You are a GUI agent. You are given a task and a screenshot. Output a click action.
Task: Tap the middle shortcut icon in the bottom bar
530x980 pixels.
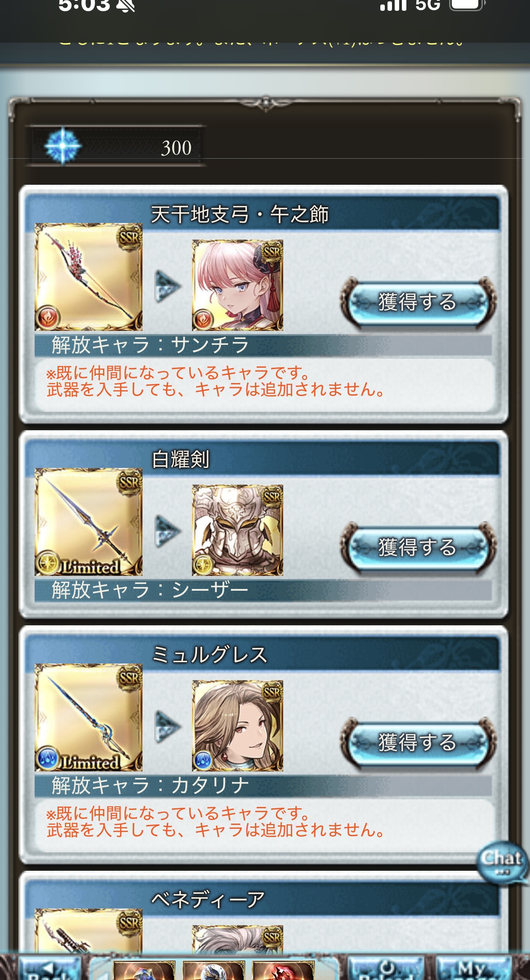point(214,970)
